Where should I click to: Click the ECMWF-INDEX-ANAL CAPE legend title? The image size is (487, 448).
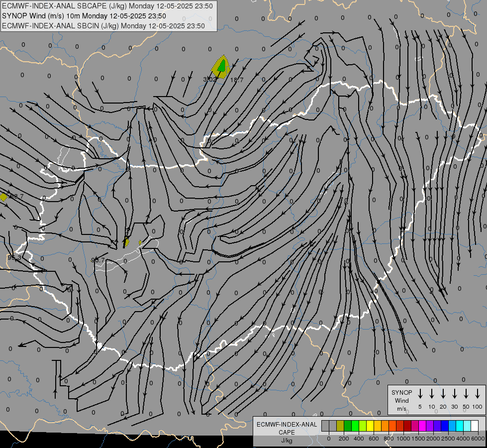click(x=287, y=428)
